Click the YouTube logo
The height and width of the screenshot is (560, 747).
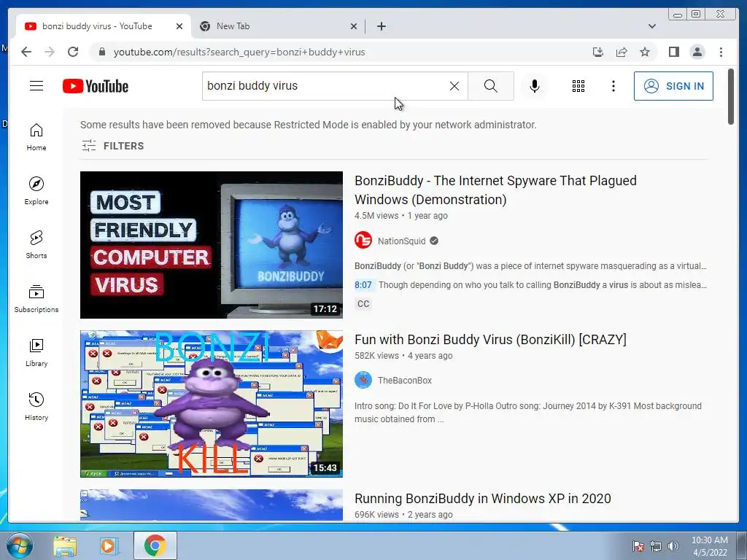[x=96, y=86]
